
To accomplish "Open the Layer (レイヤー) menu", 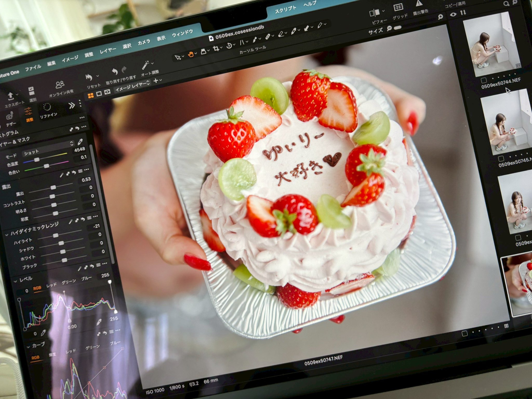I will click(x=108, y=50).
